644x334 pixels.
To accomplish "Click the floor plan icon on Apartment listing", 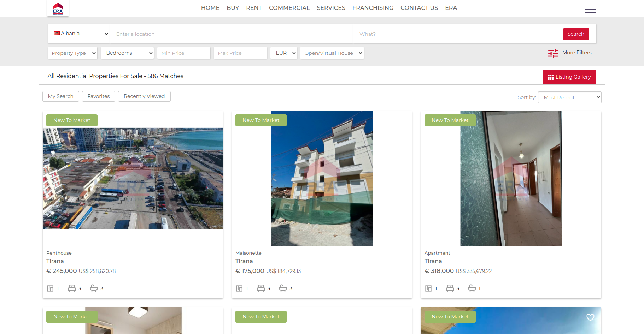I will coord(428,288).
